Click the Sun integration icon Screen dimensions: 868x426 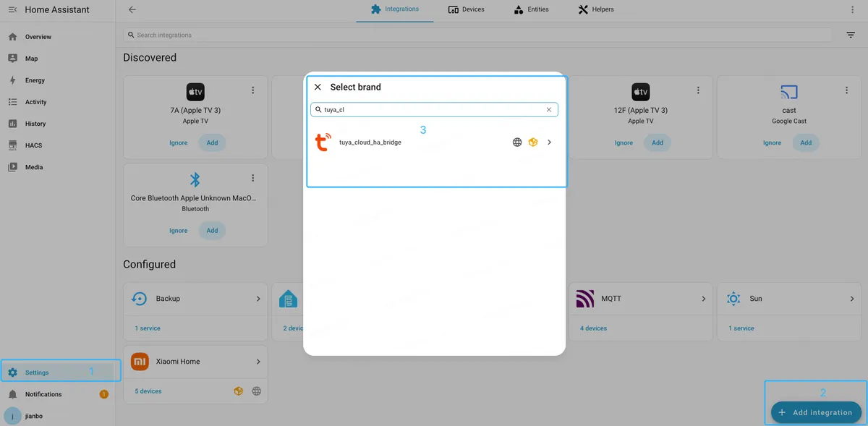coord(733,299)
